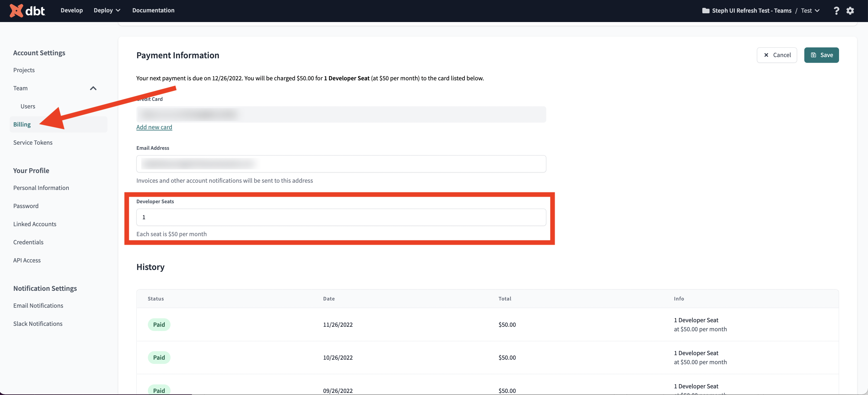This screenshot has width=868, height=395.
Task: Click the Save button
Action: (x=821, y=55)
